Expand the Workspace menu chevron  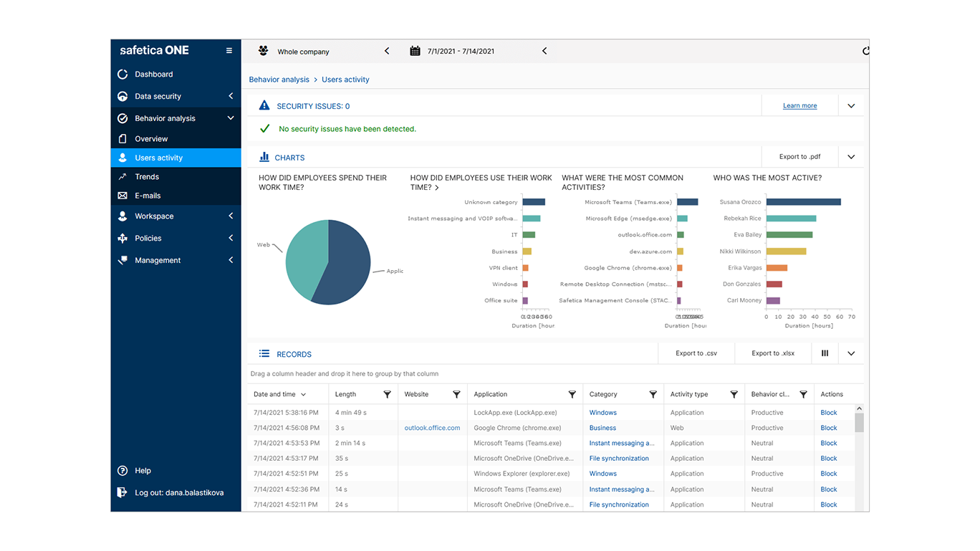(231, 216)
